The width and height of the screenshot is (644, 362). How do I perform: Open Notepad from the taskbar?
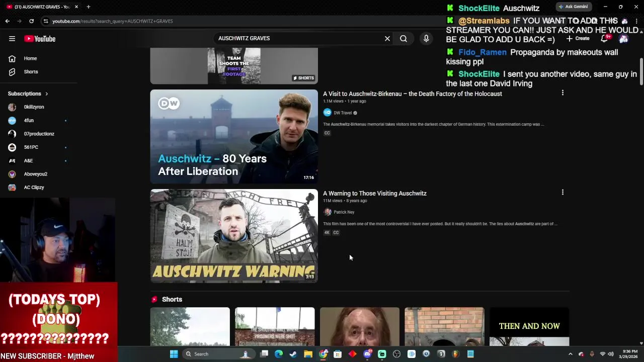point(470,354)
